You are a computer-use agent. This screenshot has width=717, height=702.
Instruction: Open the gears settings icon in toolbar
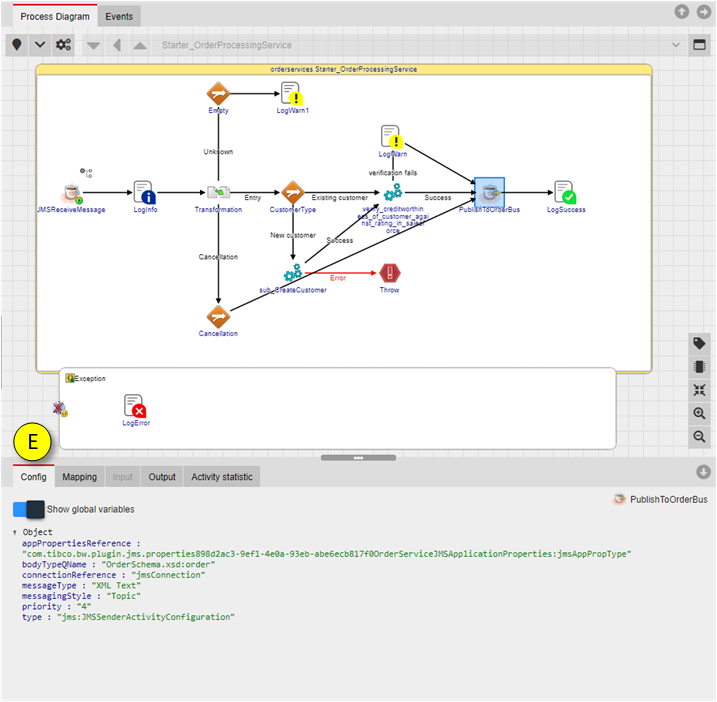click(63, 45)
